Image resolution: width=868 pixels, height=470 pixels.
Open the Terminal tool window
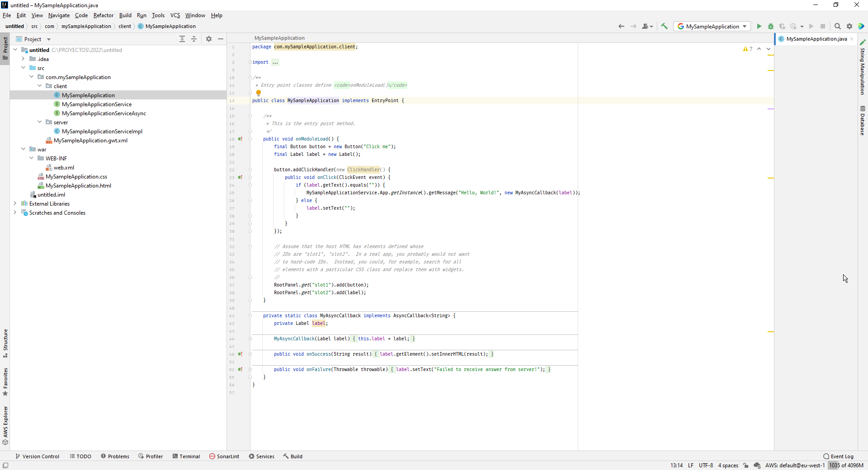click(x=186, y=456)
